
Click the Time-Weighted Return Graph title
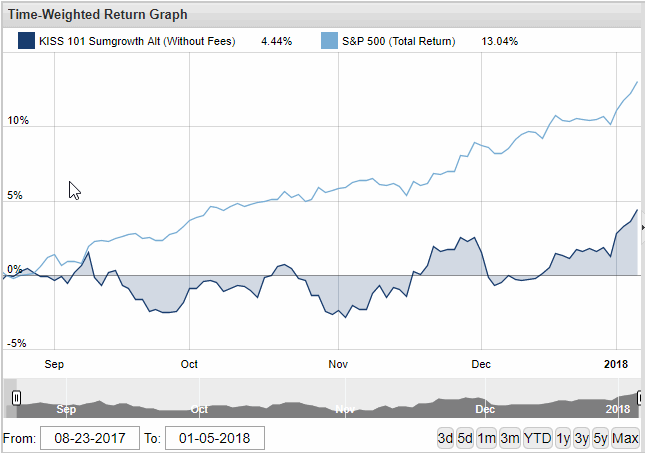[97, 14]
